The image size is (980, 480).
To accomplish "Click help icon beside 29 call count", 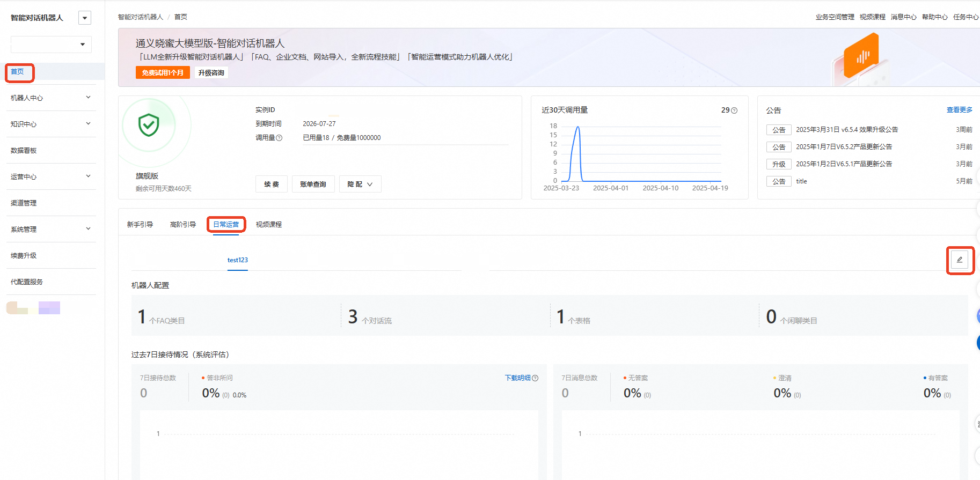I will 734,110.
